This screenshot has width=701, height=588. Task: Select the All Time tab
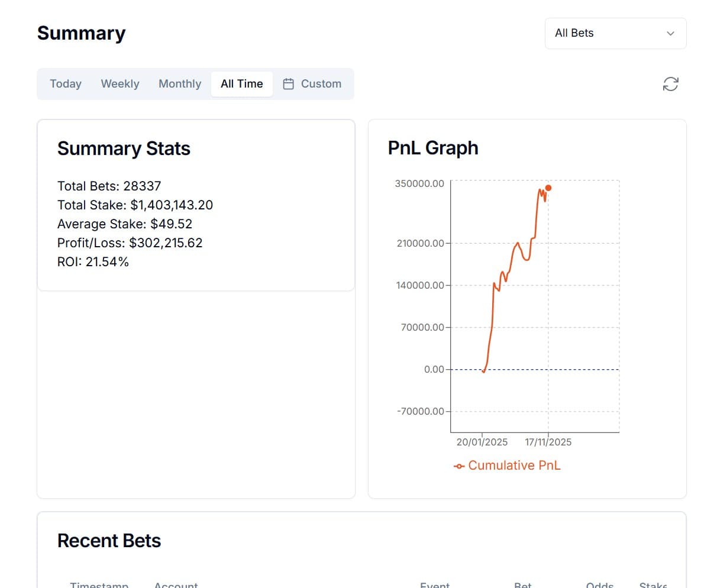coord(241,84)
